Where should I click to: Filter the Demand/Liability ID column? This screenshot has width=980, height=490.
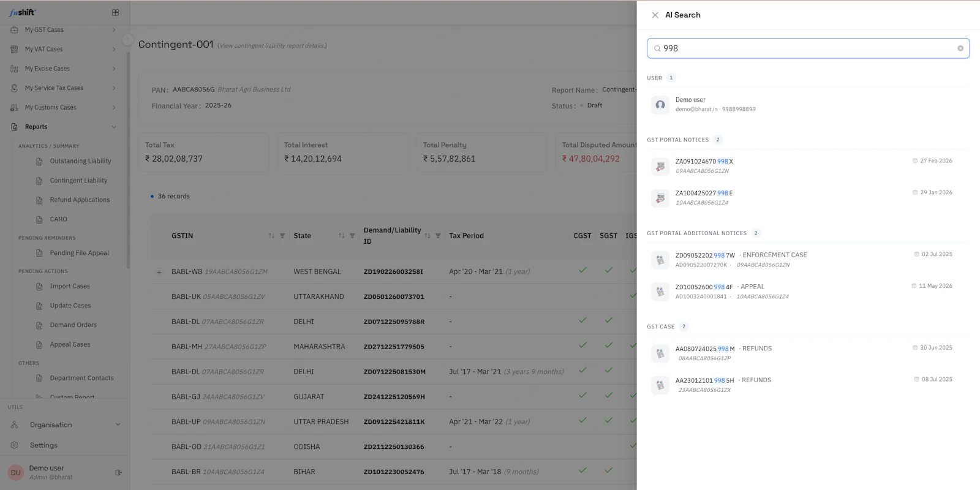pos(438,236)
